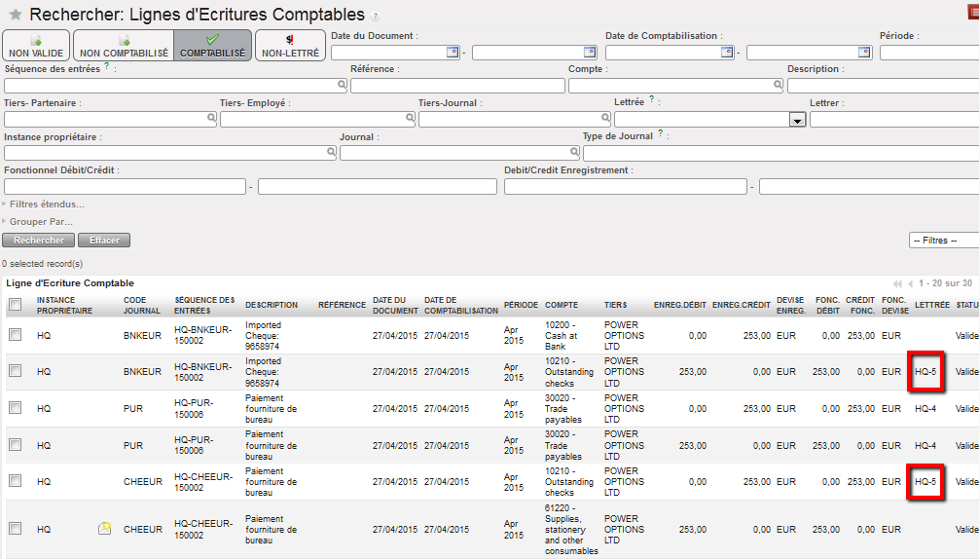Click the favorite star beside the page title

[15, 16]
